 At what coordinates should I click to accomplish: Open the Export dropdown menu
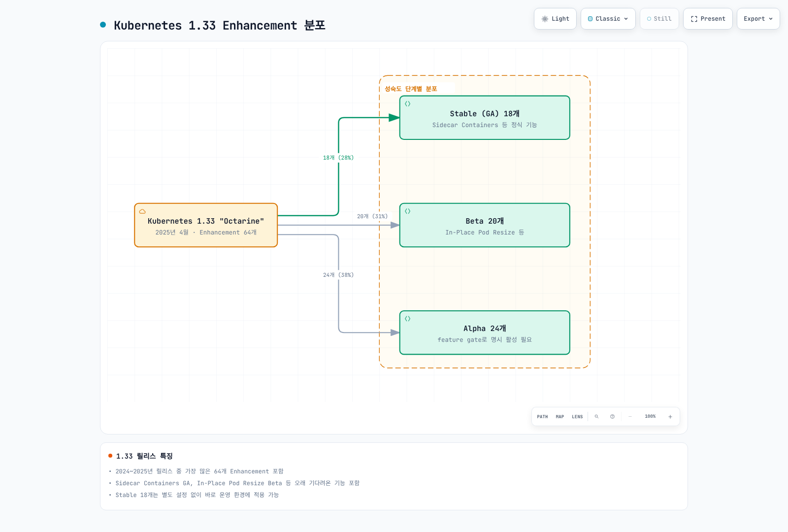[758, 19]
